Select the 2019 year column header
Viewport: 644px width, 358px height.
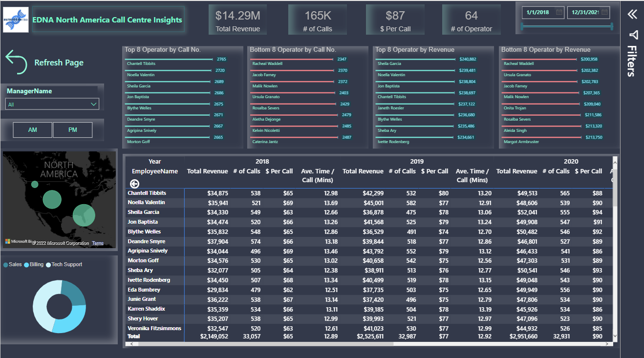click(417, 161)
